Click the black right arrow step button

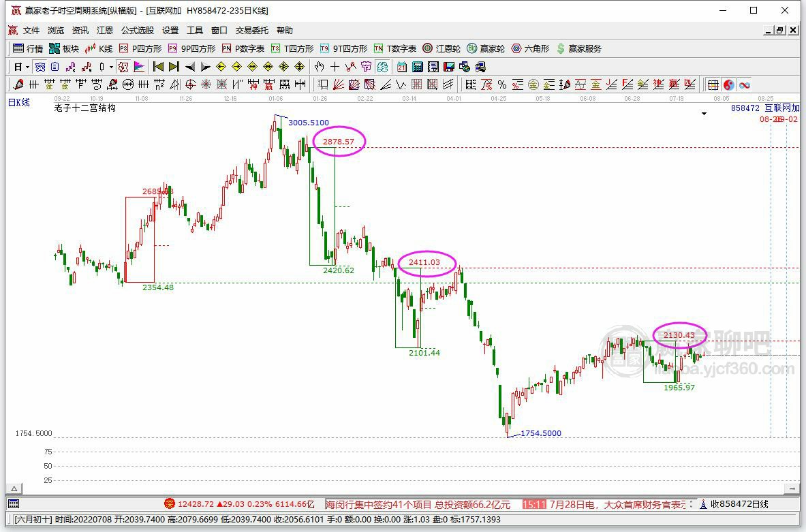tap(205, 67)
